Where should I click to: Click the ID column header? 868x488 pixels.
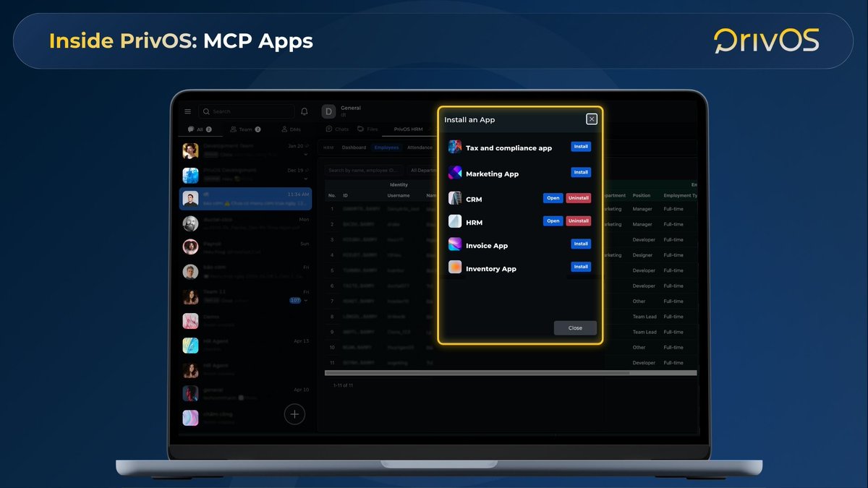click(346, 195)
